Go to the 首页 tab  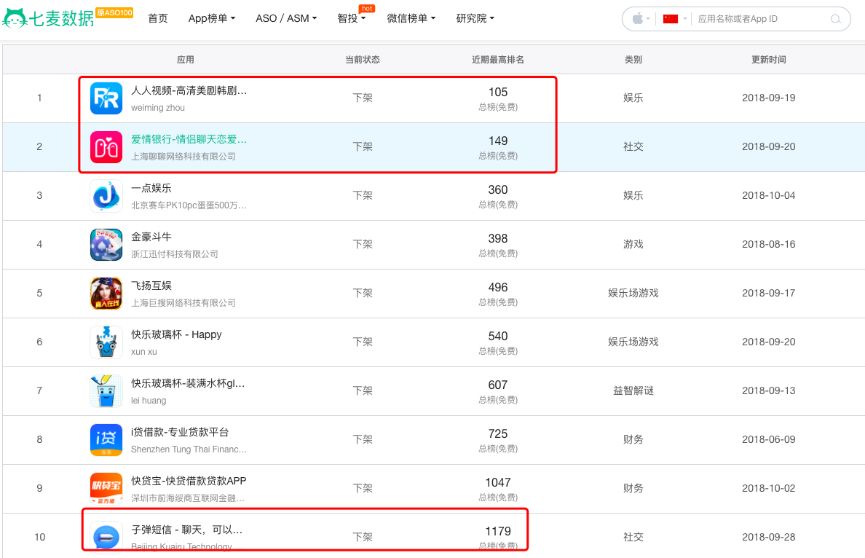coord(158,18)
